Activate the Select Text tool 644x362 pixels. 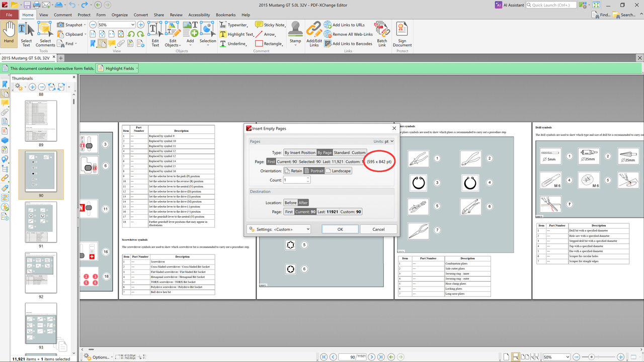(26, 34)
